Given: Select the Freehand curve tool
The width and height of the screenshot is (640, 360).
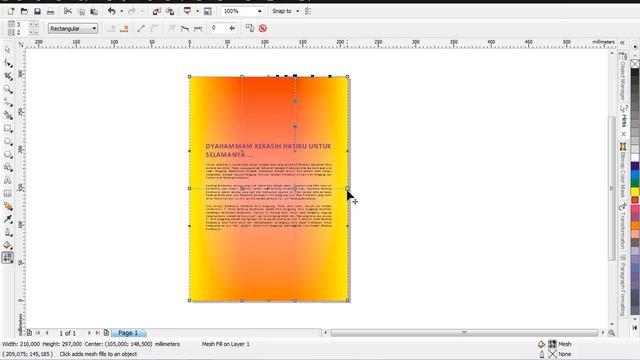Looking at the screenshot, I should point(8,102).
